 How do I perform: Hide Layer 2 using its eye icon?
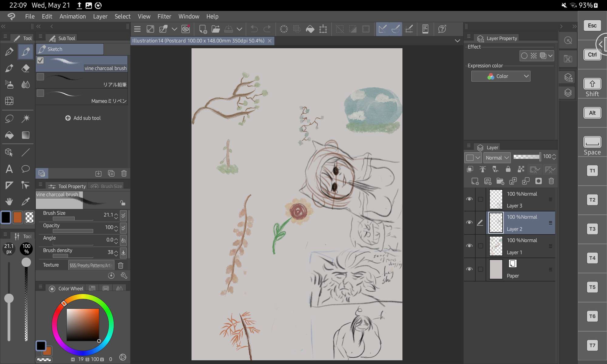[469, 222]
